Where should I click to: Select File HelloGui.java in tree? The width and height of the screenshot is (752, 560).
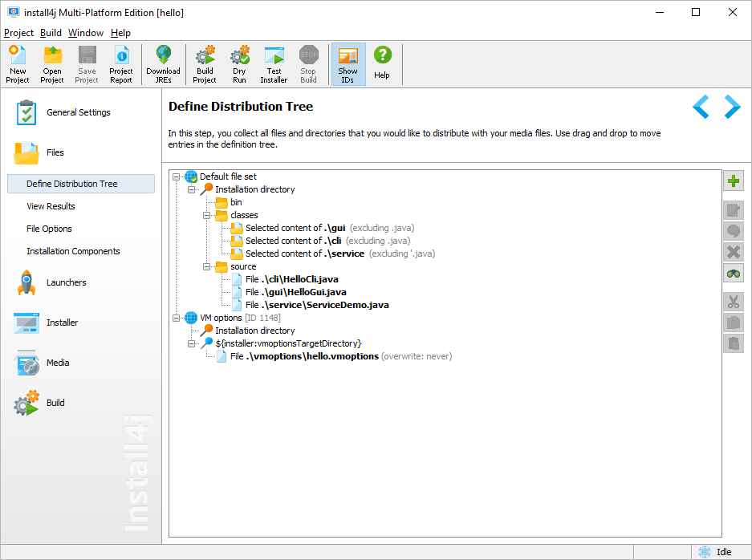point(295,292)
